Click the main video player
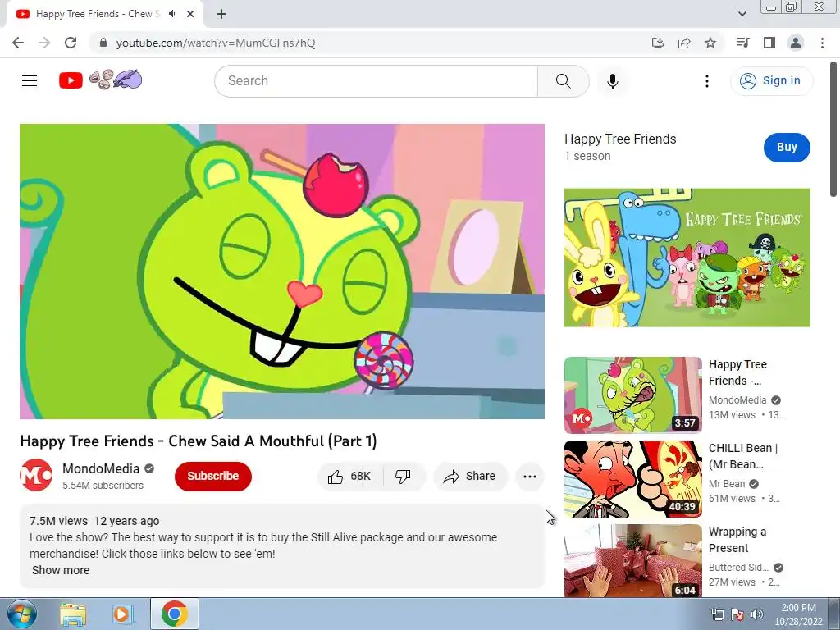 click(x=282, y=272)
